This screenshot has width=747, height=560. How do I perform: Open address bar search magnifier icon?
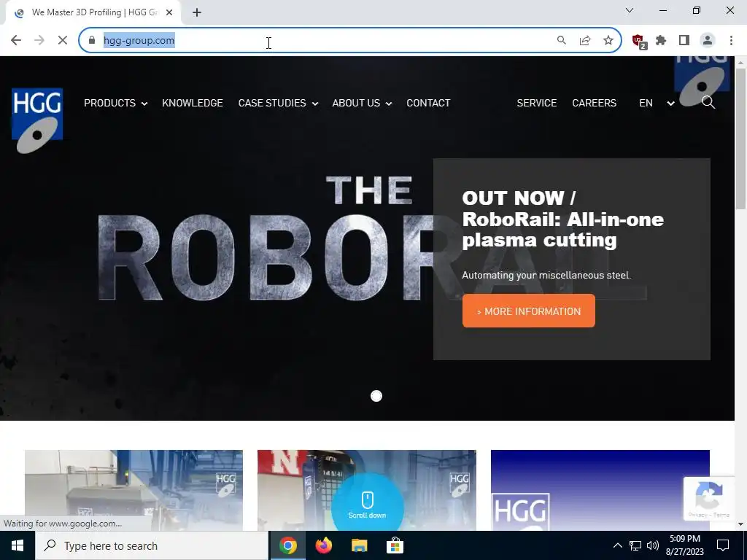(562, 41)
